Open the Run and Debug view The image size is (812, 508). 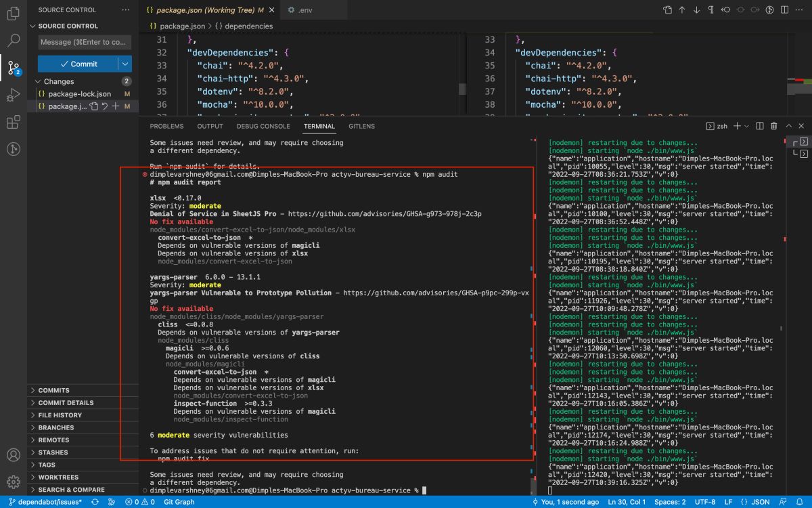pyautogui.click(x=14, y=95)
